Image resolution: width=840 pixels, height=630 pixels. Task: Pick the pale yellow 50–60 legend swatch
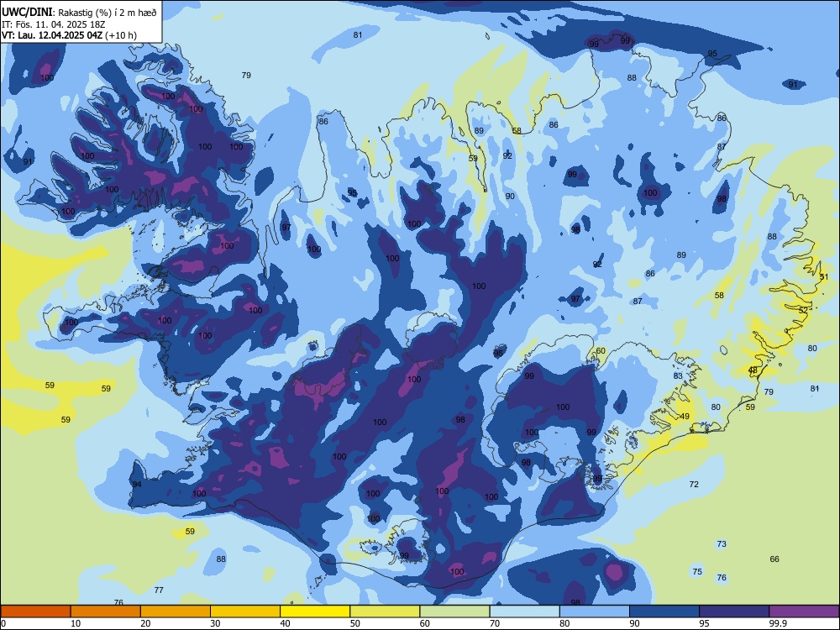385,612
